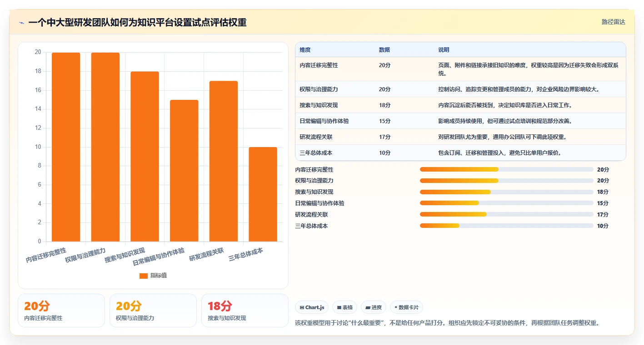Click the 维度 column header
644x345 pixels.
pyautogui.click(x=305, y=50)
